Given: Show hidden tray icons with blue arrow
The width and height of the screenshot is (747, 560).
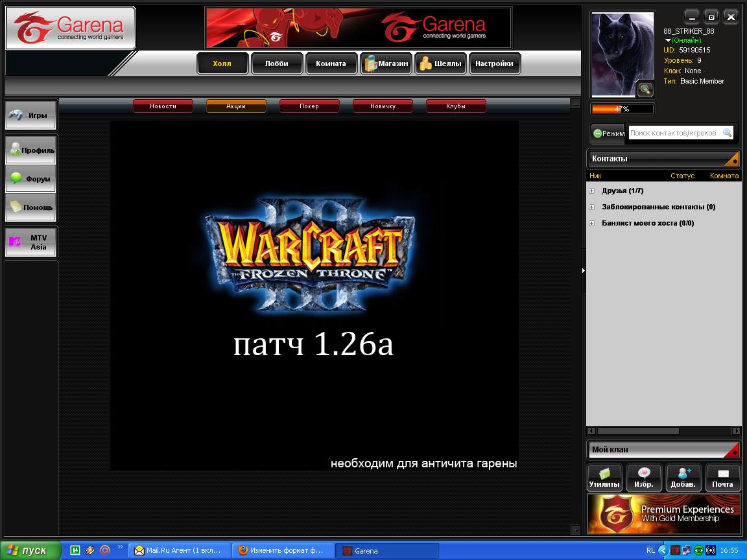Looking at the screenshot, I should [x=663, y=550].
